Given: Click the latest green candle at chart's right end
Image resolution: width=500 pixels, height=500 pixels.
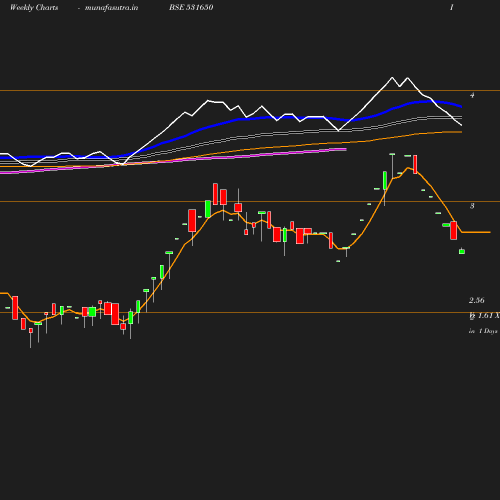Looking at the screenshot, I should [462, 251].
